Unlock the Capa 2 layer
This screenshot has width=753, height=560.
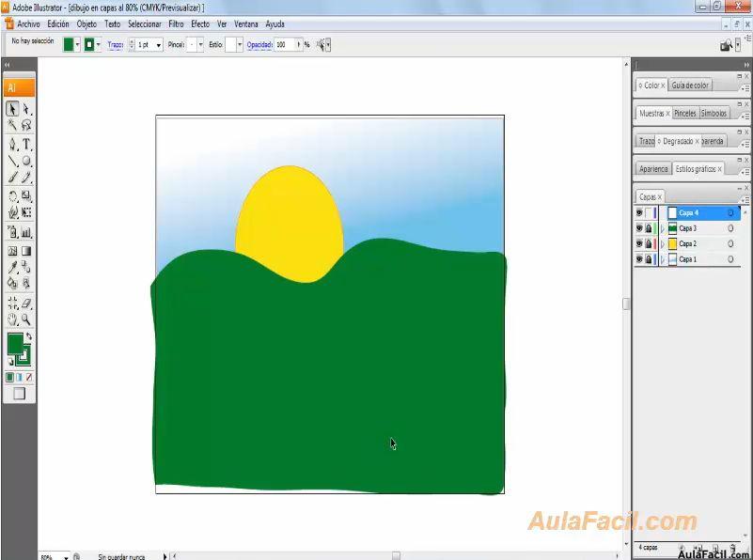[x=649, y=243]
